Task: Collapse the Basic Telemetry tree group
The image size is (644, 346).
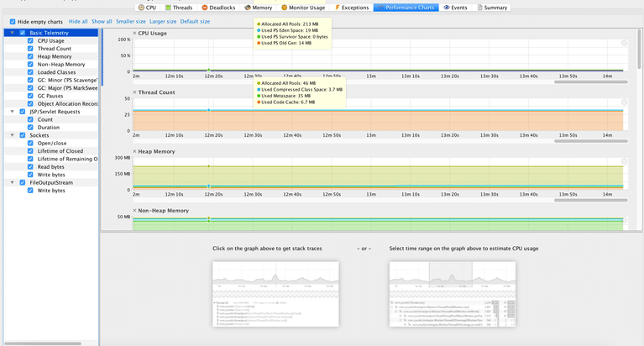Action: tap(11, 33)
